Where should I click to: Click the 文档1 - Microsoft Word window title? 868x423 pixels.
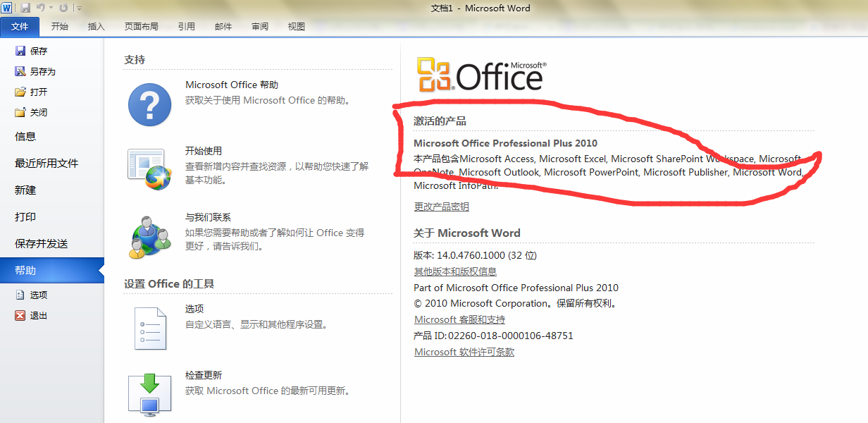480,8
